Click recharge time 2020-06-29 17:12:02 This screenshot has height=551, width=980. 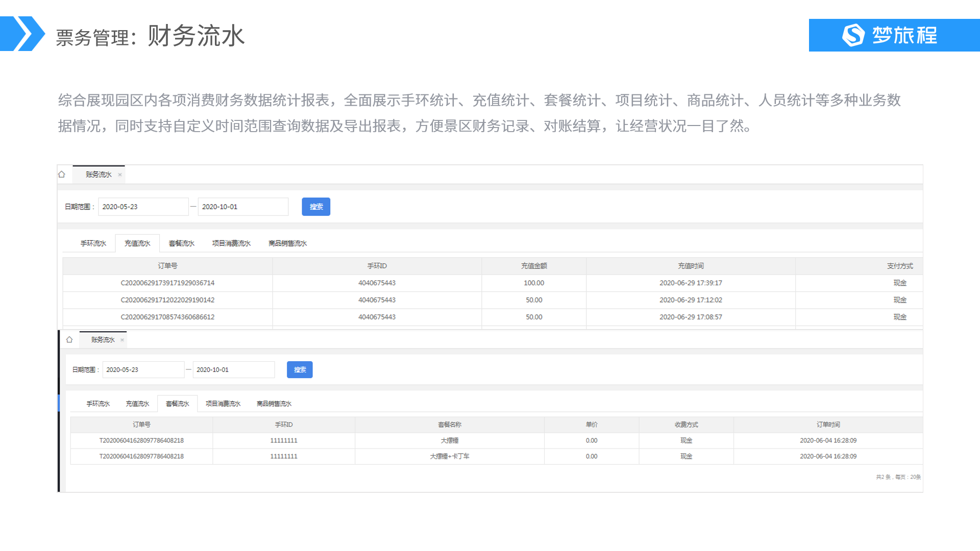click(691, 300)
